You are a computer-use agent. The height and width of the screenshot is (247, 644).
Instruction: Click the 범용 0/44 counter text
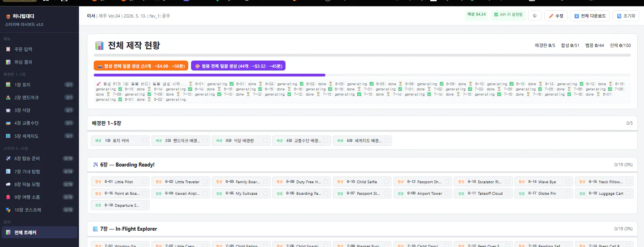pos(595,45)
